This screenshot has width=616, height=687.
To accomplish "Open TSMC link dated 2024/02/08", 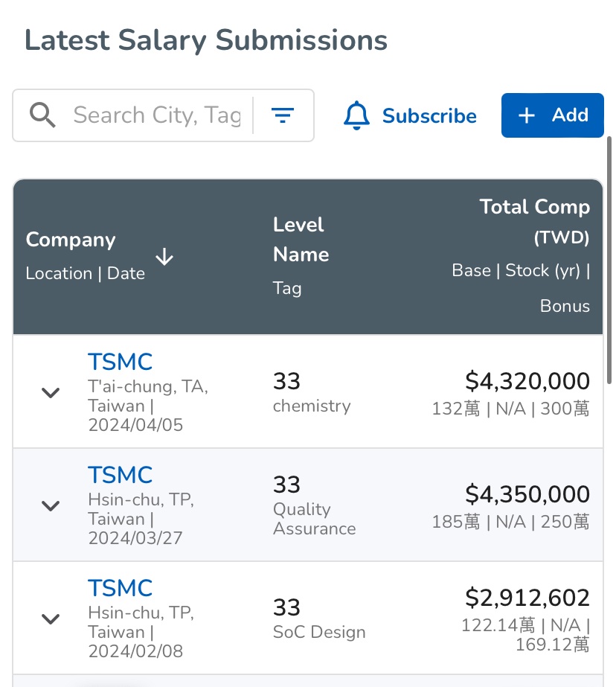I will click(120, 588).
